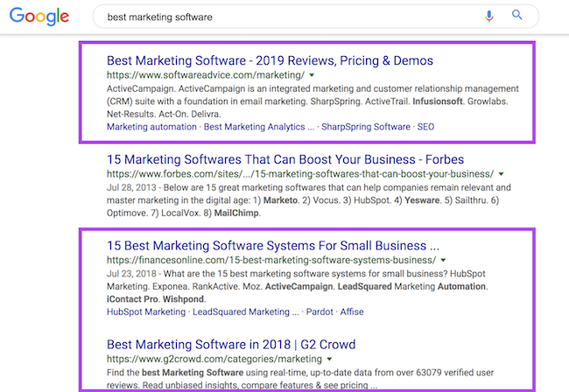Start voice search with microphone icon

489,16
